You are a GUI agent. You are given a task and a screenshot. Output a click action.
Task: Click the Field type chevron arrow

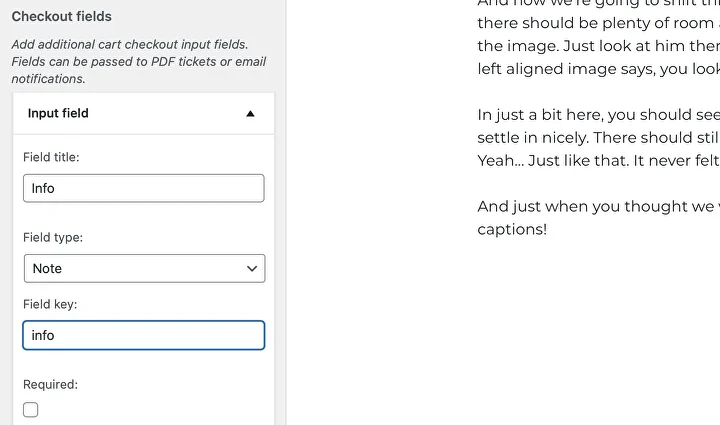[252, 268]
